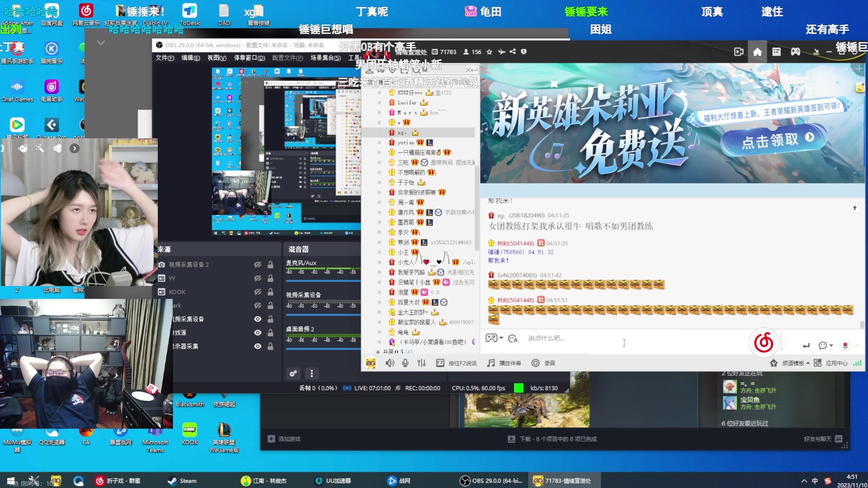Image resolution: width=868 pixels, height=488 pixels.
Task: Open the gamepad icon in YY top bar
Action: tap(795, 52)
